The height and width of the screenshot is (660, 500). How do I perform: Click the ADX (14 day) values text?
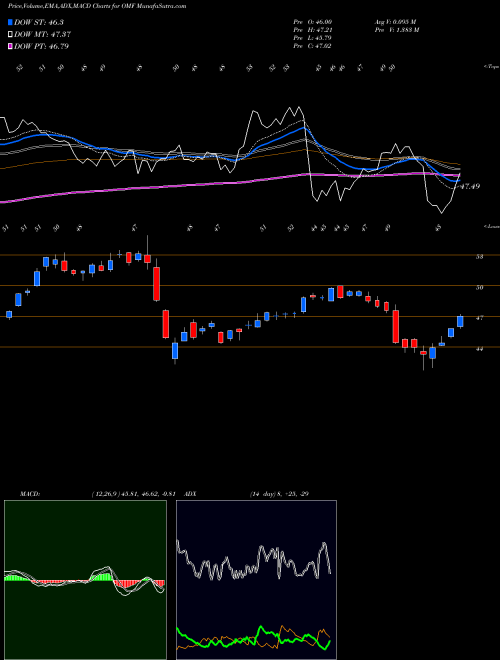(279, 494)
